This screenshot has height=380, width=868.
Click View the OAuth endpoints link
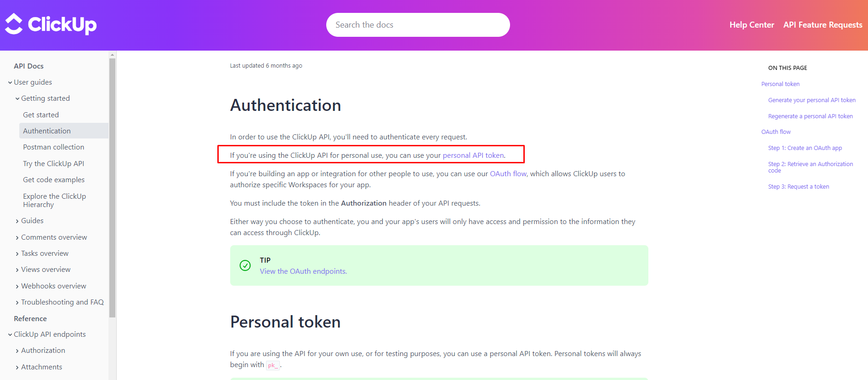303,271
